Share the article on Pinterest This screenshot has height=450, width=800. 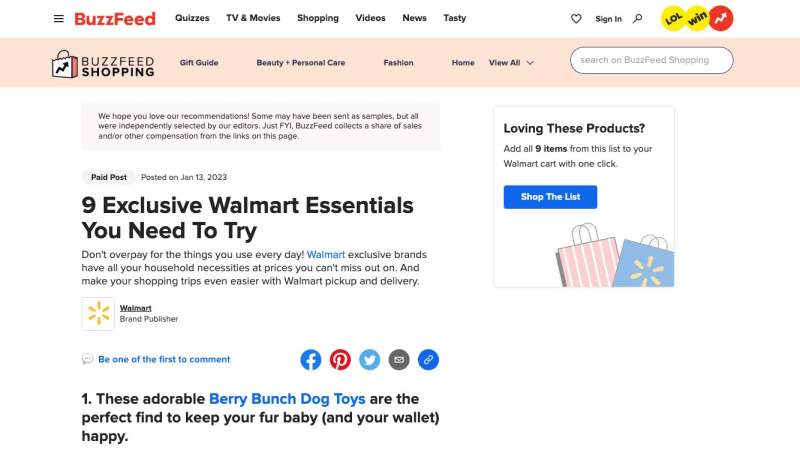[x=340, y=360]
